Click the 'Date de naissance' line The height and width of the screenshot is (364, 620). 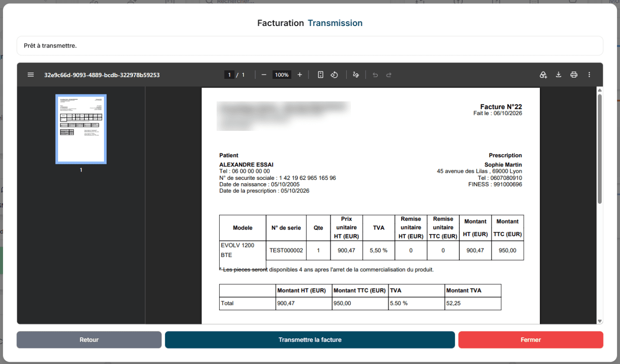(x=260, y=184)
